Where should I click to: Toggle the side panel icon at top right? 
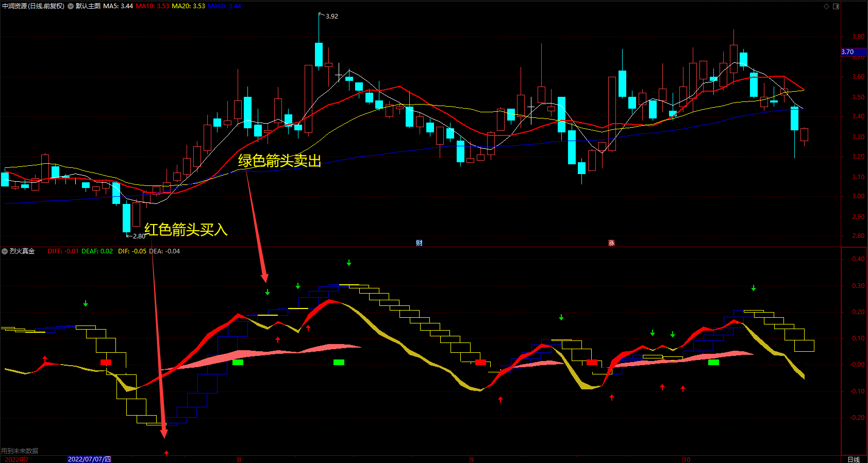coord(836,6)
